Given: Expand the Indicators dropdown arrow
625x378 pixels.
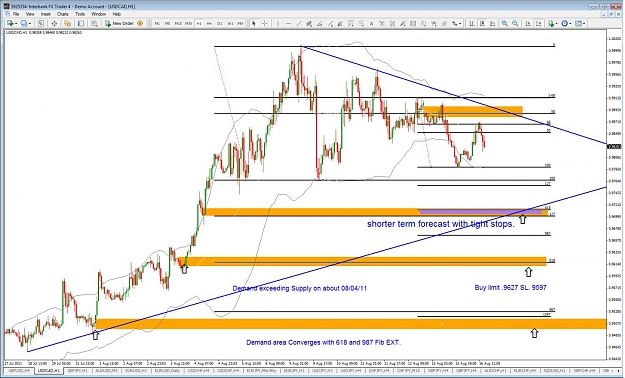Looking at the screenshot, I should (556, 24).
